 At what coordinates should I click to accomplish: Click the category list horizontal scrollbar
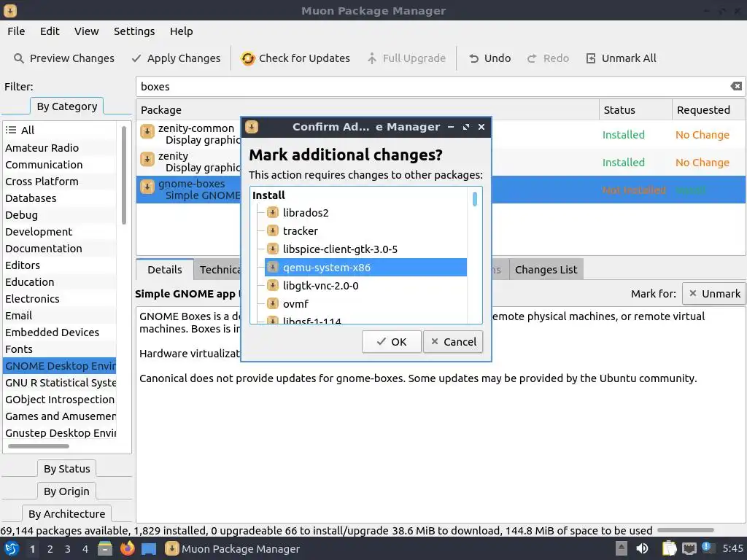click(39, 446)
